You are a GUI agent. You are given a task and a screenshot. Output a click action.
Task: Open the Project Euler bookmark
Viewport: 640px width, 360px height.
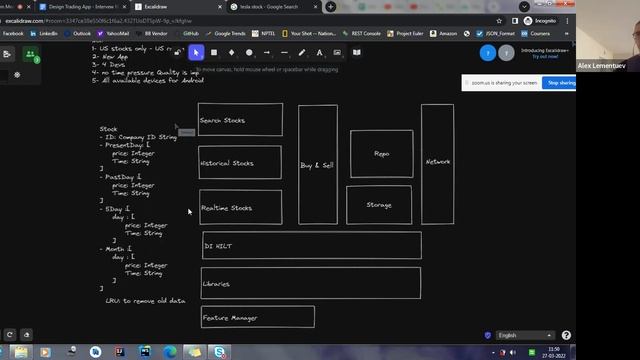tap(405, 33)
